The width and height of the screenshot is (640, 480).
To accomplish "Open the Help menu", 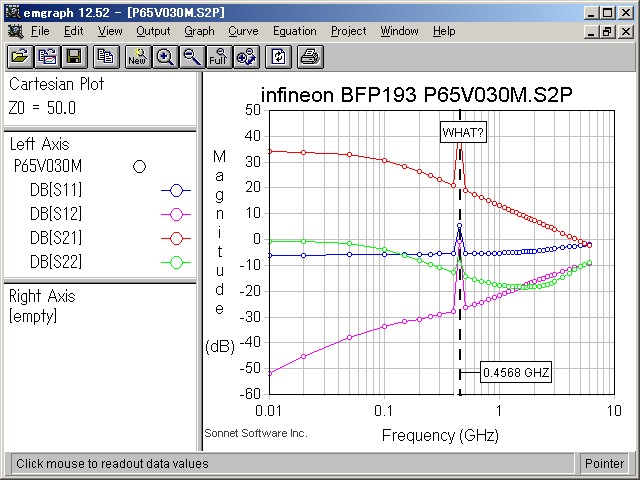I will point(444,31).
